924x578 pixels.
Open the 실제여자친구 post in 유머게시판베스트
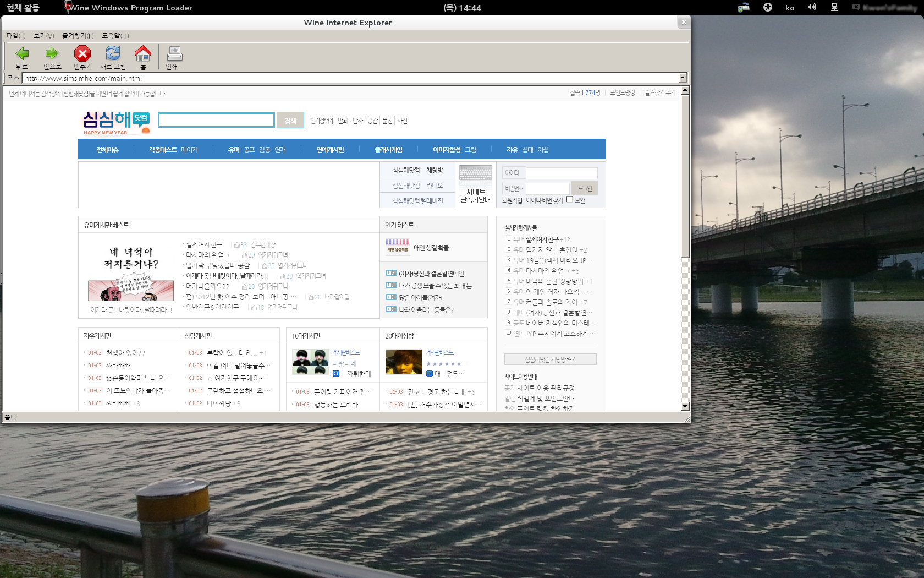pyautogui.click(x=204, y=244)
